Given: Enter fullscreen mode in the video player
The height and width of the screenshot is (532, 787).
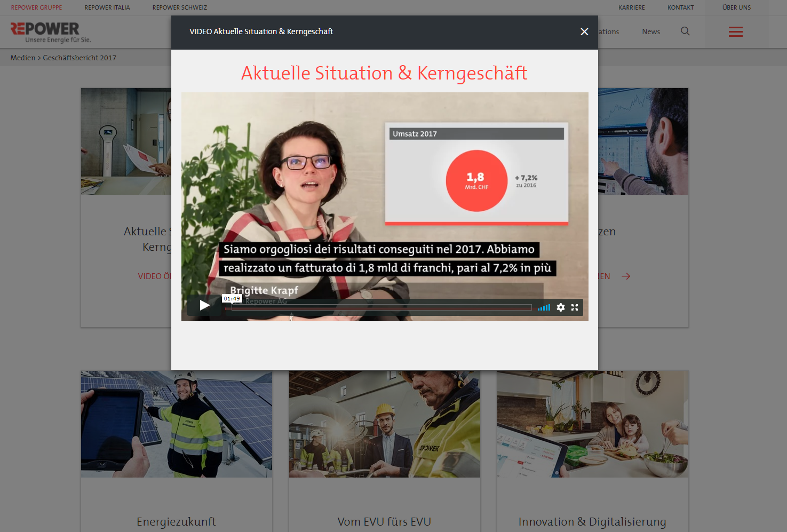Looking at the screenshot, I should (575, 307).
